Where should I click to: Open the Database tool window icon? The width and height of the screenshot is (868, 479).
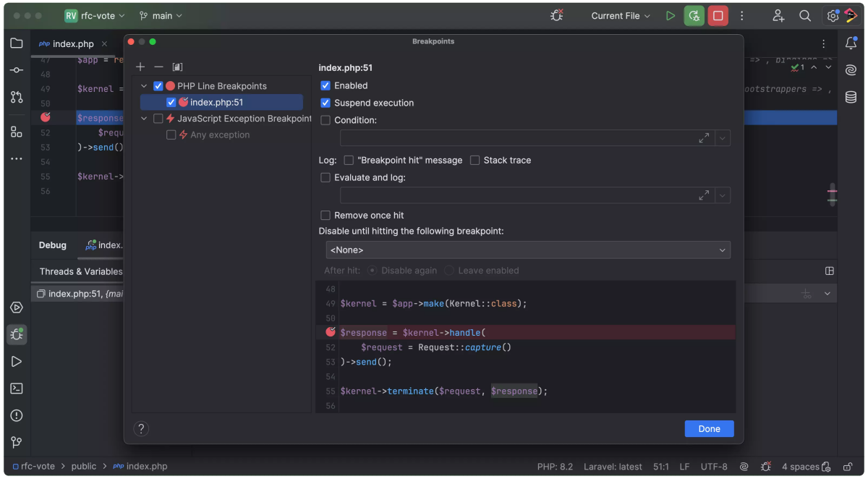(x=851, y=97)
